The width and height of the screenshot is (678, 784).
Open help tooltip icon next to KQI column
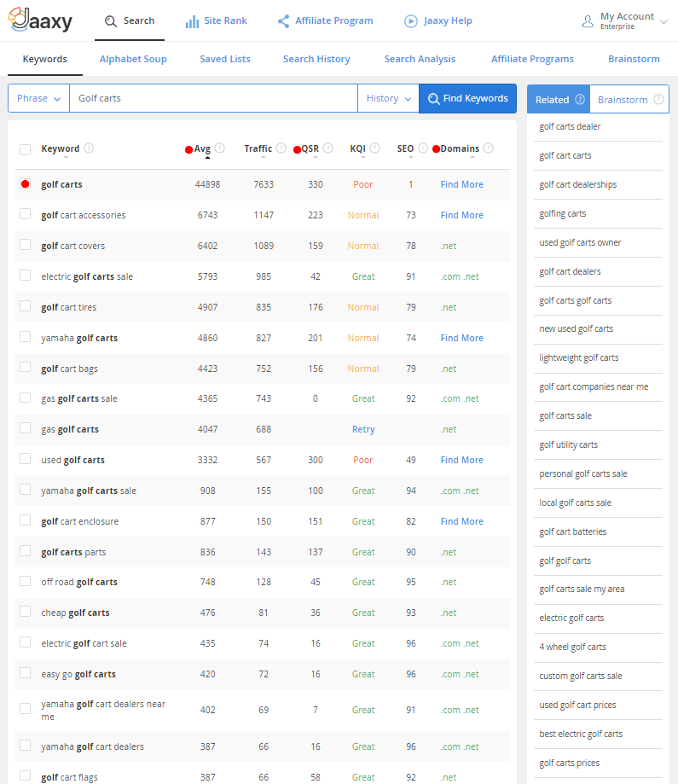click(375, 148)
